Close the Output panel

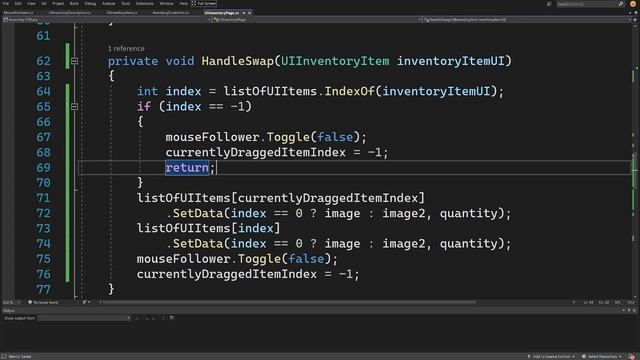tap(634, 311)
